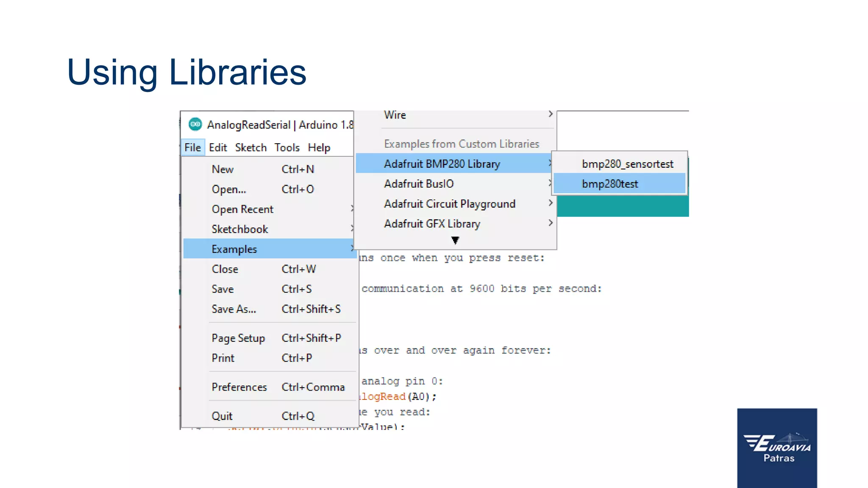
Task: Open the Edit menu
Action: (218, 147)
